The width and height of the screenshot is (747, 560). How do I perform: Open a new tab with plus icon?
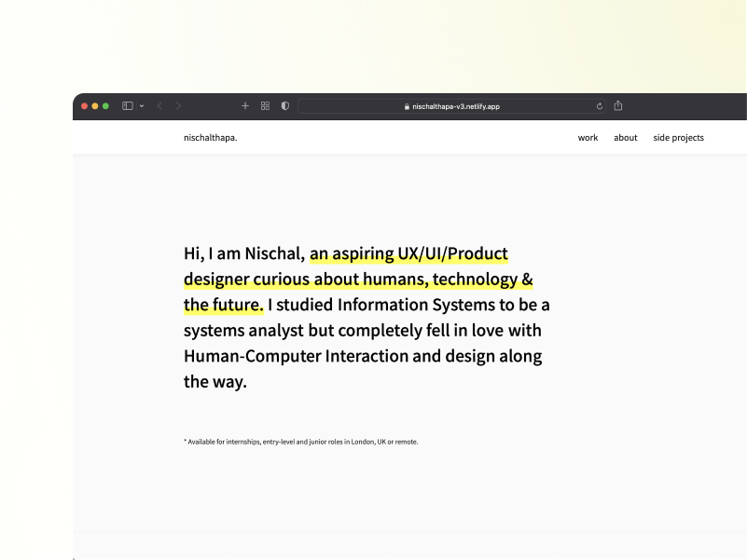[x=245, y=106]
